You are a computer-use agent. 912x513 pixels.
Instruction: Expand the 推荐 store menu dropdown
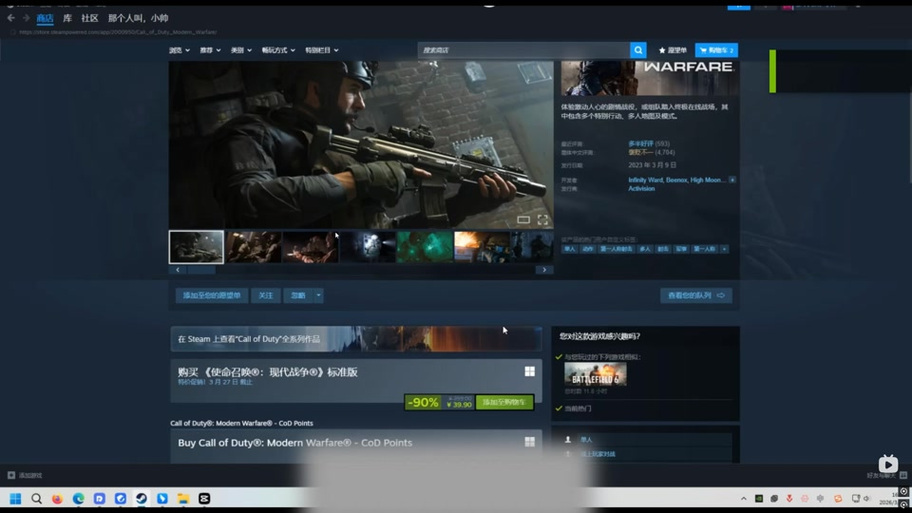point(210,51)
